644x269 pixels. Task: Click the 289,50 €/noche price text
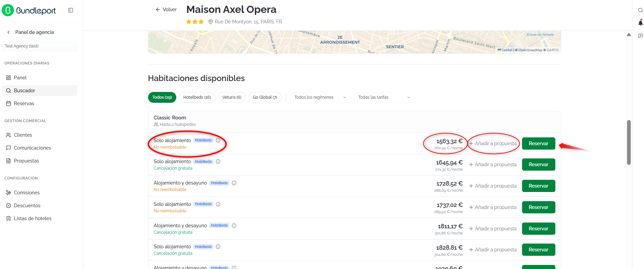click(x=448, y=212)
